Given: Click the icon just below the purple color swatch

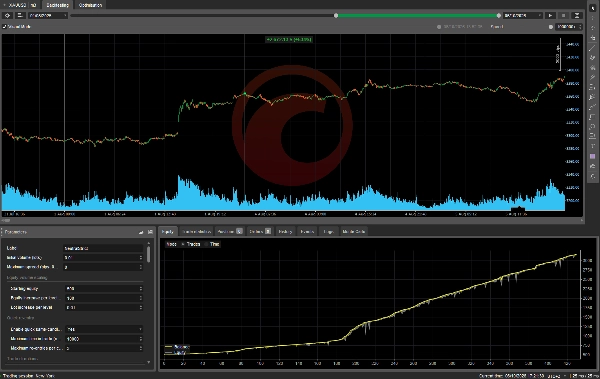Looking at the screenshot, I should 593,166.
